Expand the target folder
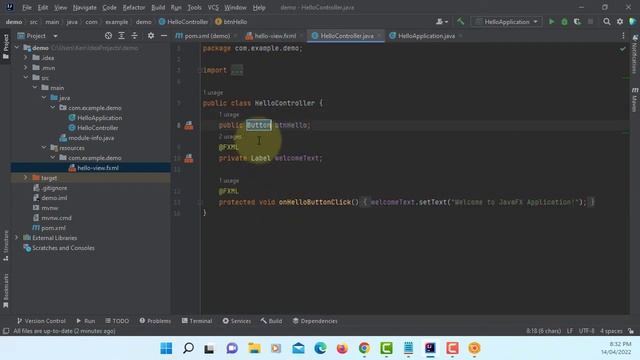Screen dimensions: 640x360 tap(26, 178)
